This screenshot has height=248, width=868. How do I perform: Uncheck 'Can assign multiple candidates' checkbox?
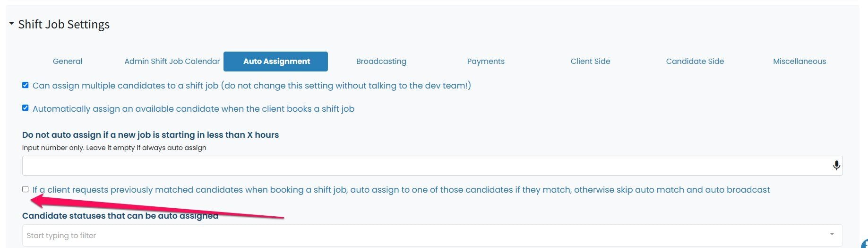(26, 85)
